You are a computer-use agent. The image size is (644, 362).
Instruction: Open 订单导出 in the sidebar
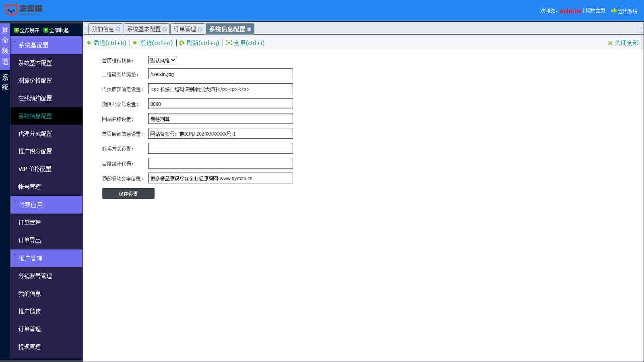[47, 240]
